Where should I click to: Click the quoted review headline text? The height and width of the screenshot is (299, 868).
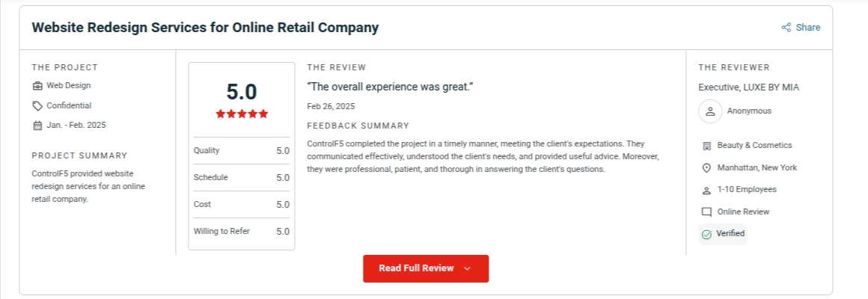pyautogui.click(x=391, y=87)
